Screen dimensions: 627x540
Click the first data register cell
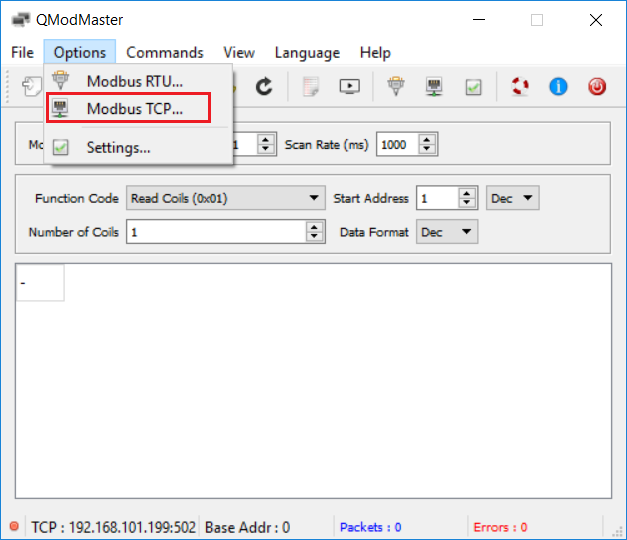point(40,283)
